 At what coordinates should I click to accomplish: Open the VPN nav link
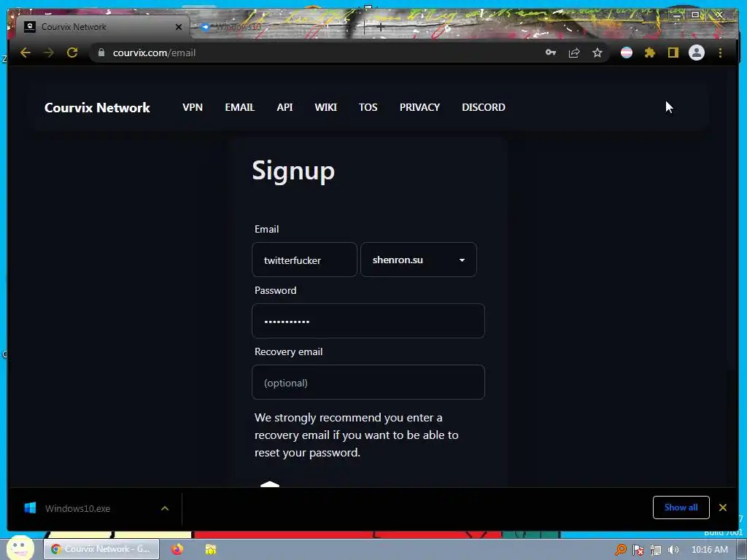[x=193, y=107]
